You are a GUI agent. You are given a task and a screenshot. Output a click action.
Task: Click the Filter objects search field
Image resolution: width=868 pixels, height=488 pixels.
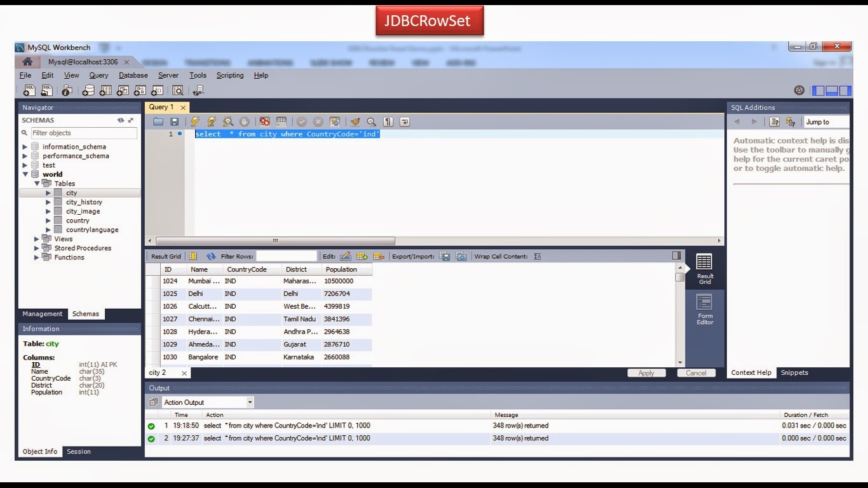[x=84, y=133]
